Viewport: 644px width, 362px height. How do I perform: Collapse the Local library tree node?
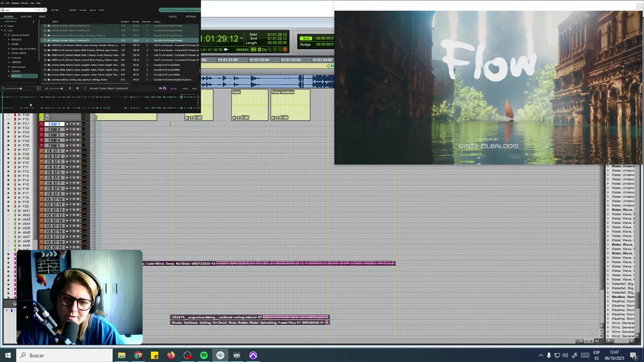pyautogui.click(x=2, y=31)
